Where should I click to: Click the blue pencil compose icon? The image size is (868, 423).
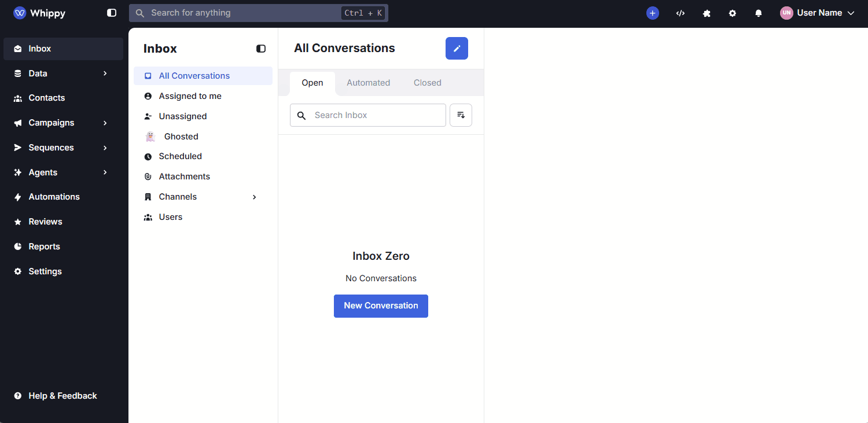(x=457, y=48)
